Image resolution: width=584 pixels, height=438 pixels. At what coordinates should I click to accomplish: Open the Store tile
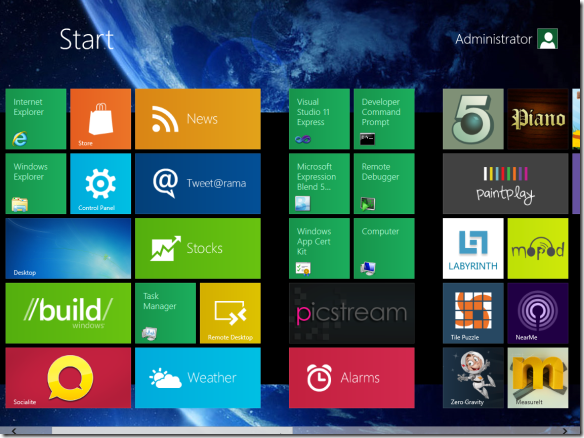point(101,119)
